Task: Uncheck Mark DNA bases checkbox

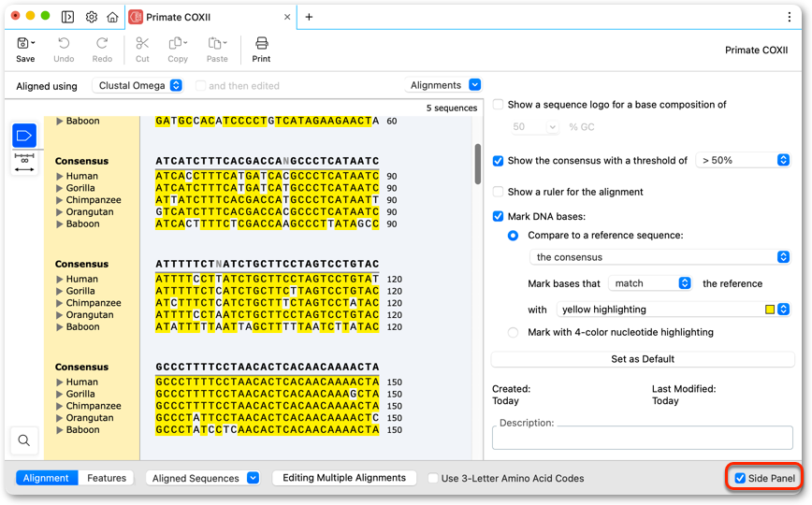Action: [498, 217]
